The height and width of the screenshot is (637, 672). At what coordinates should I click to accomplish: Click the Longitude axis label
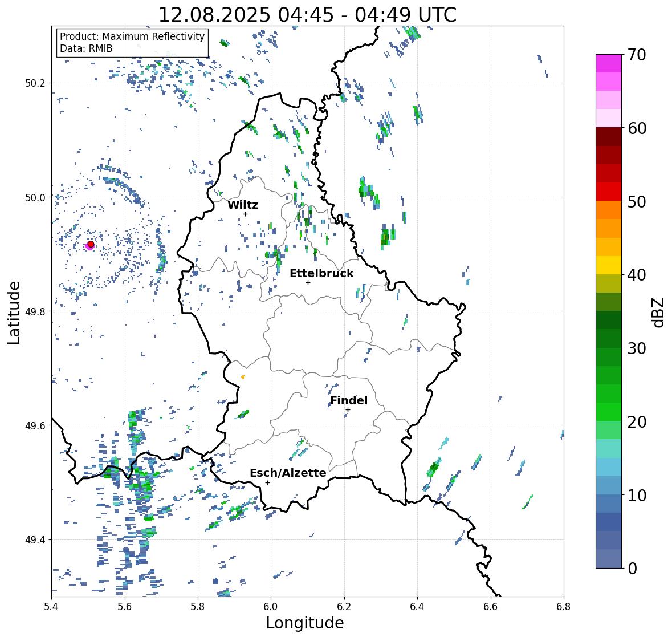(x=305, y=623)
